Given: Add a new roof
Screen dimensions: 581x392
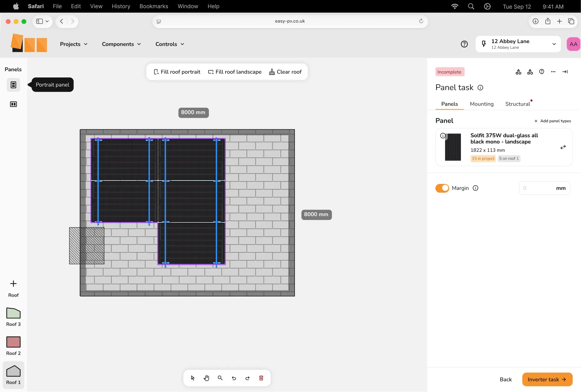Looking at the screenshot, I should tap(13, 288).
